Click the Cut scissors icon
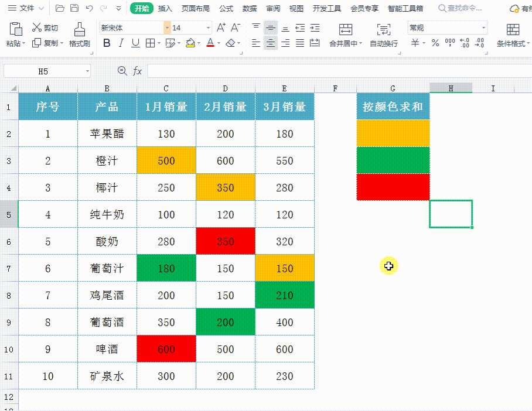 (x=37, y=28)
